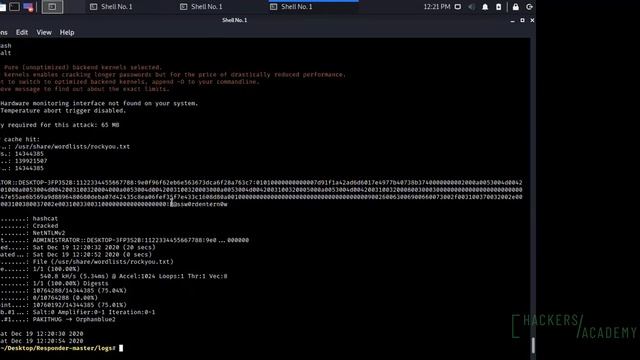Switch to the active third Shell No. 1 entry
This screenshot has width=640, height=360.
click(x=291, y=7)
